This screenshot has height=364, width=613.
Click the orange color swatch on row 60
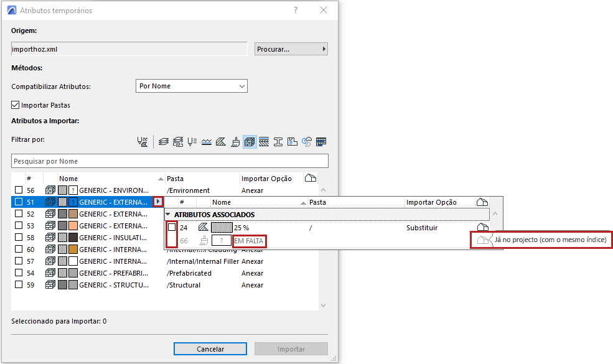click(73, 249)
